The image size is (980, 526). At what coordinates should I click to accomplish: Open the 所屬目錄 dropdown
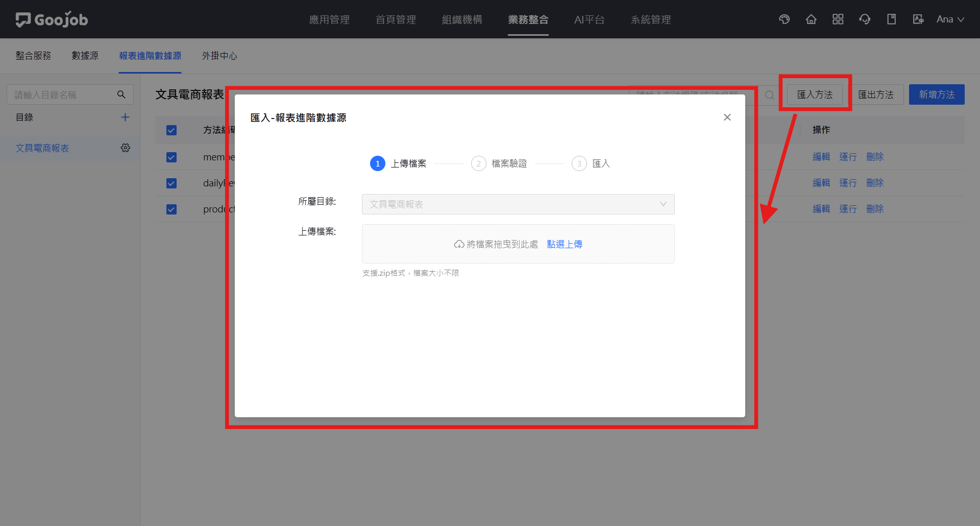518,204
